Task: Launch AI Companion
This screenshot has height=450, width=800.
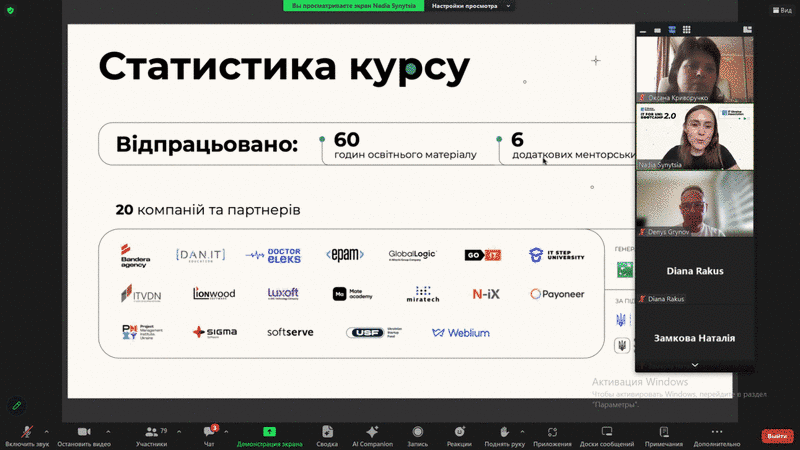Action: click(372, 436)
